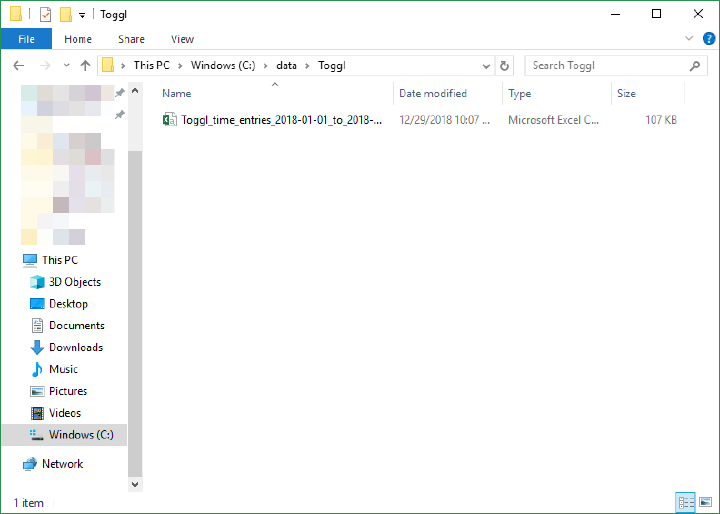Click the folder icon in title bar

tap(16, 14)
